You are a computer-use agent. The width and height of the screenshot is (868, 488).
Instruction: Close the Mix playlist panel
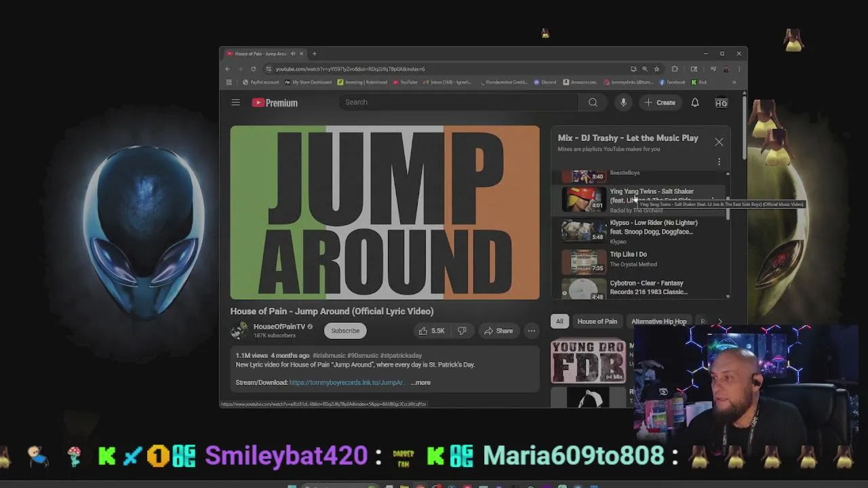click(719, 142)
